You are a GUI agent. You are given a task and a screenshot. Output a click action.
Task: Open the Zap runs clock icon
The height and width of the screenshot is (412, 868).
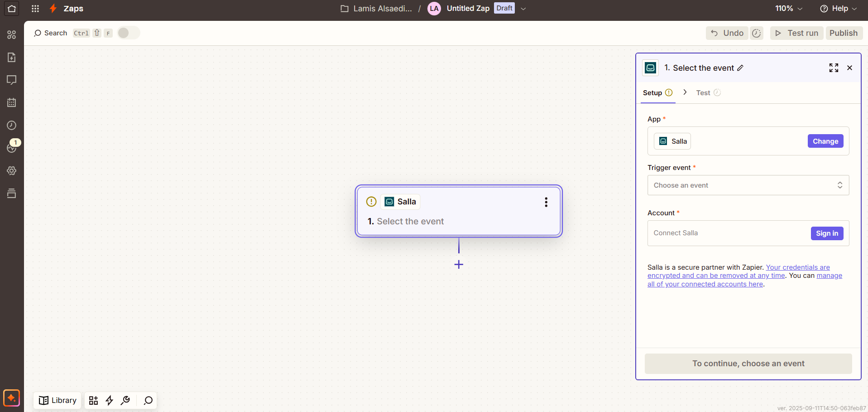tap(12, 126)
